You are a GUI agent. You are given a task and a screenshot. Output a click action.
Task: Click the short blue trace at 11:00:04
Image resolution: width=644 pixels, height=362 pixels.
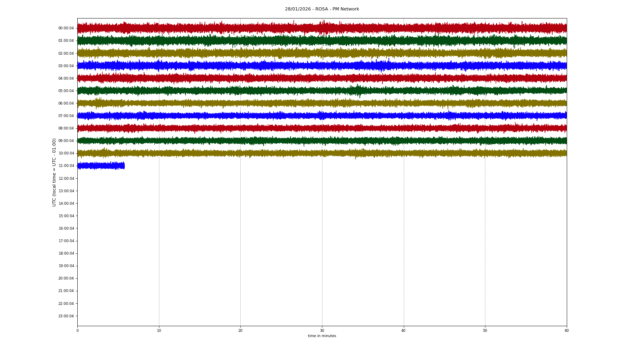coord(101,166)
